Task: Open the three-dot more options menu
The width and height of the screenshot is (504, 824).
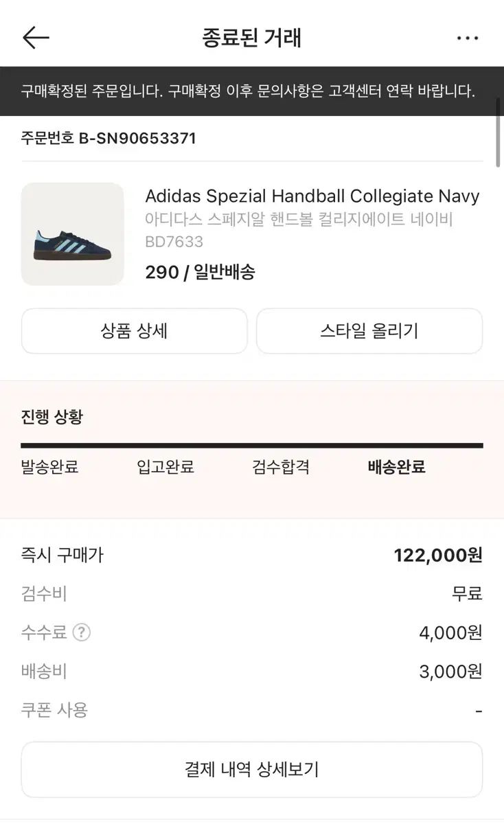Action: point(468,38)
